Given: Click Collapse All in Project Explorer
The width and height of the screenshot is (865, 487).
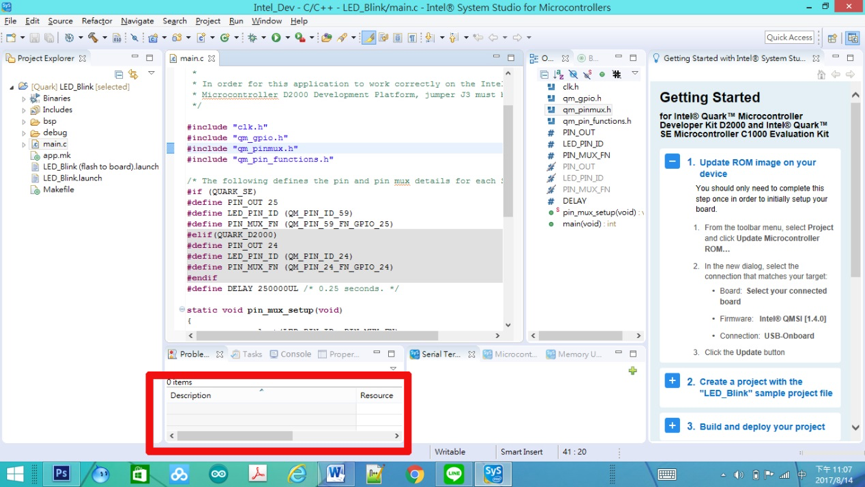Looking at the screenshot, I should tap(119, 73).
